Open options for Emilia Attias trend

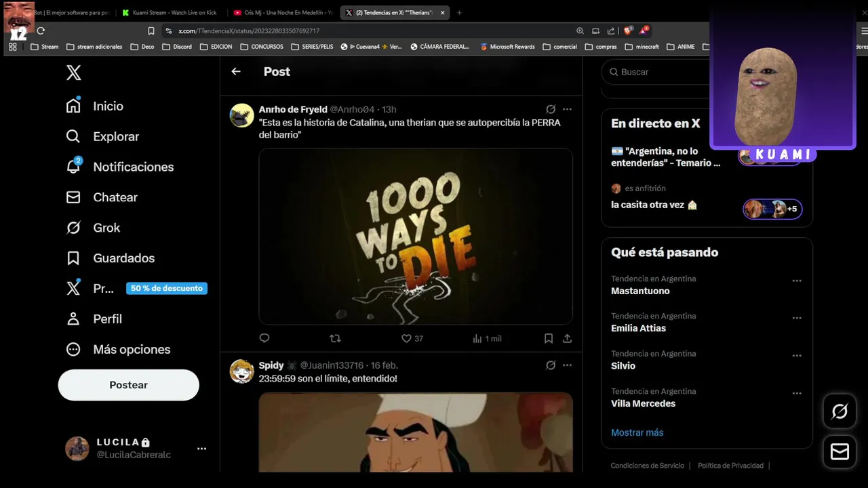pos(797,318)
